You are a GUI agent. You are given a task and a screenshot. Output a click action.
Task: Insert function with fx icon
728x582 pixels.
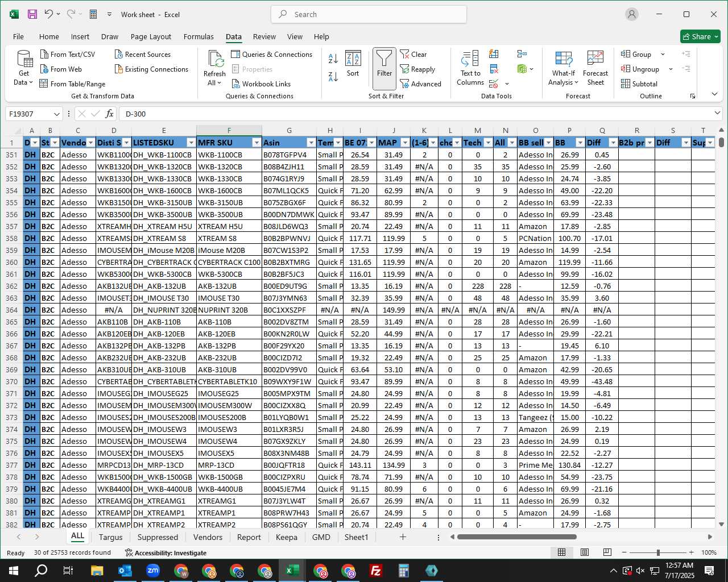[x=110, y=114]
